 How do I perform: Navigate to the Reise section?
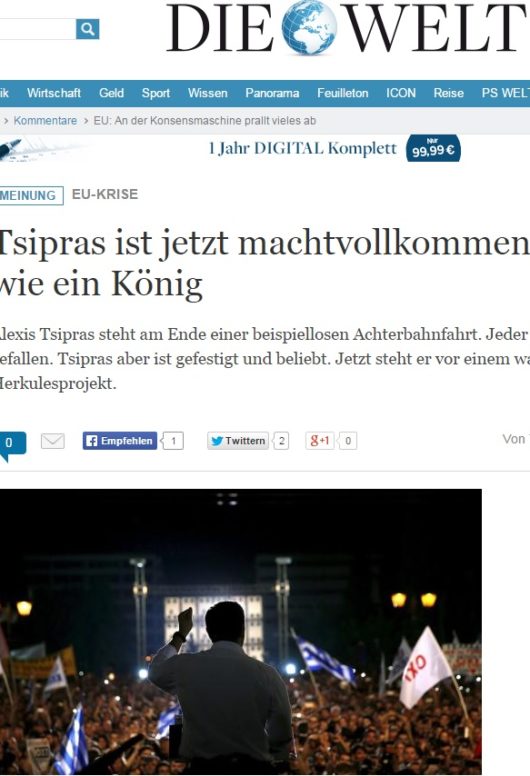coord(448,93)
